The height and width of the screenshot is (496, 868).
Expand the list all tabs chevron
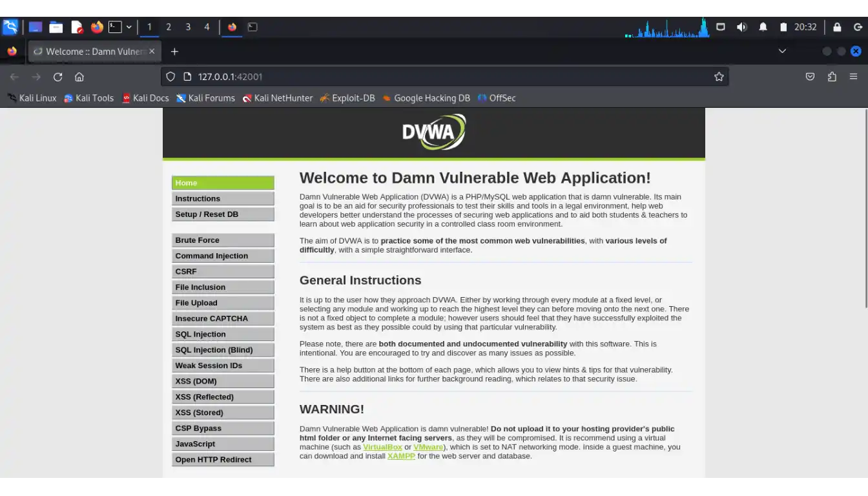tap(782, 51)
